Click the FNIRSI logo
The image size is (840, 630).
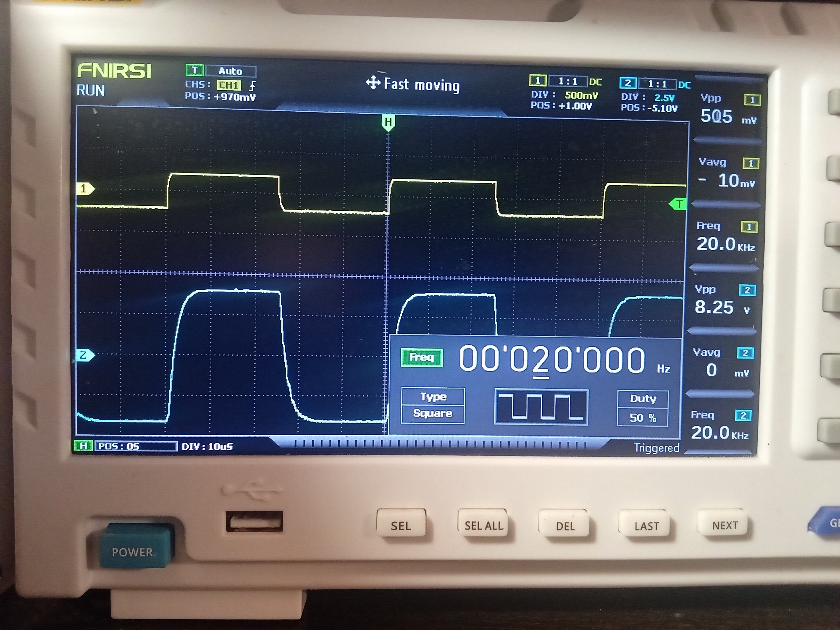click(x=114, y=71)
